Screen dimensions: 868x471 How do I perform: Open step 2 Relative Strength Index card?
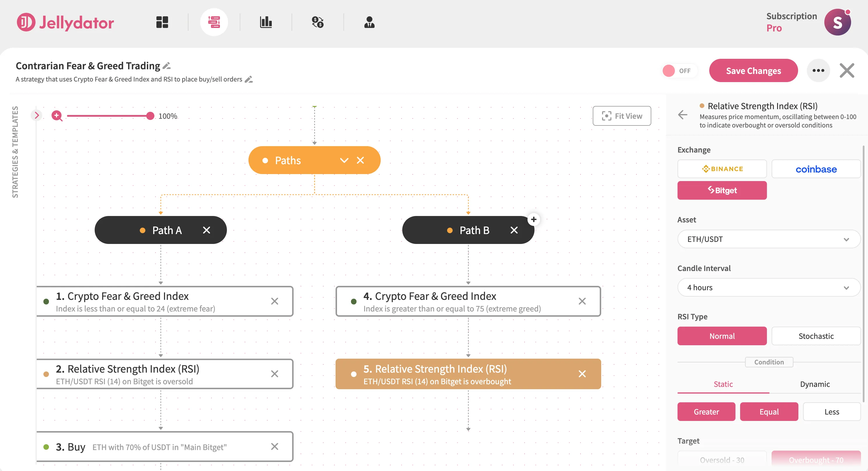(165, 374)
